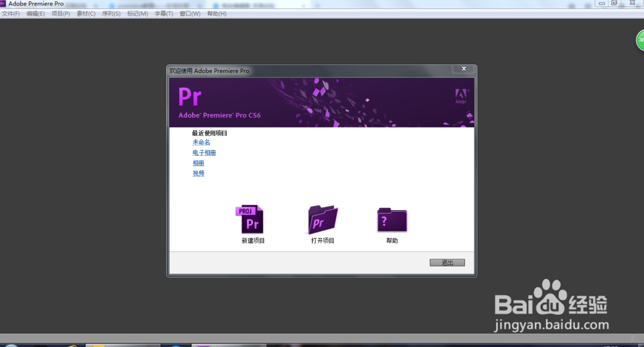Open the 编辑(E) menu
644x347 pixels.
point(35,14)
